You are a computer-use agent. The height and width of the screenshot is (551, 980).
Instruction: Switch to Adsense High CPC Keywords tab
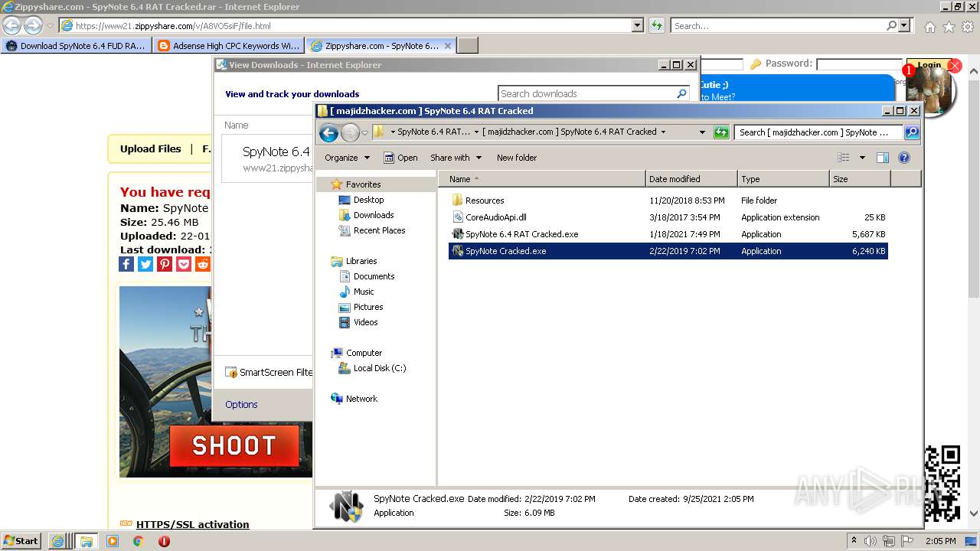(228, 46)
